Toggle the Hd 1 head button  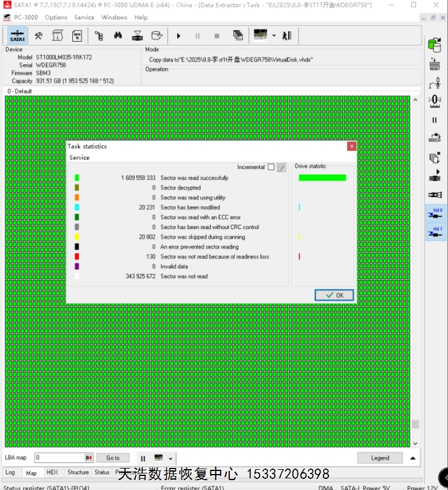coord(435,233)
